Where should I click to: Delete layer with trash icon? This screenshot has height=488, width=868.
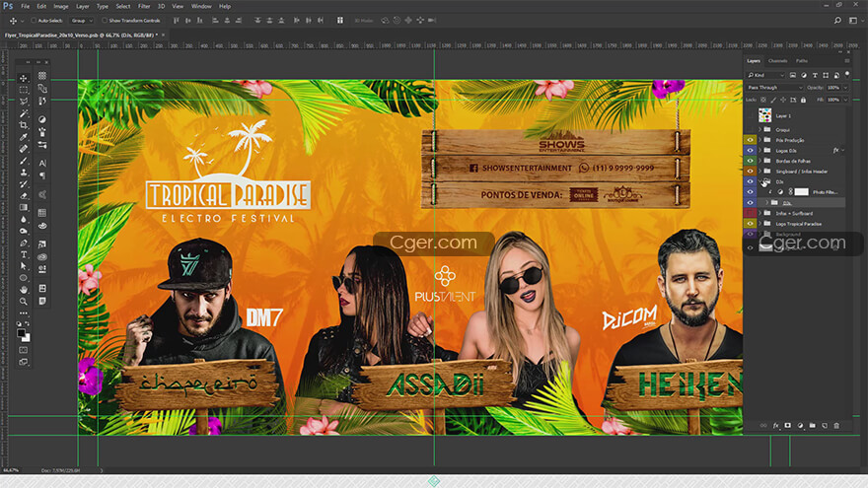pos(836,426)
